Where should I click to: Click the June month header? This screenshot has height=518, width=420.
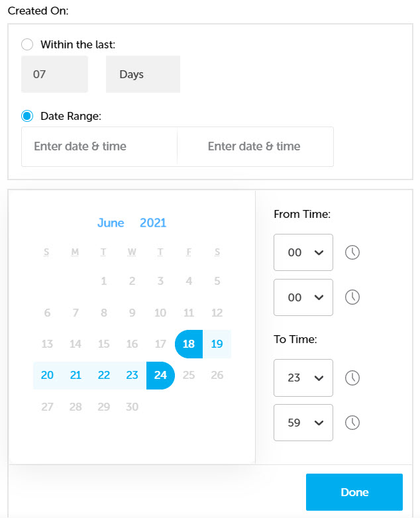[x=111, y=223]
